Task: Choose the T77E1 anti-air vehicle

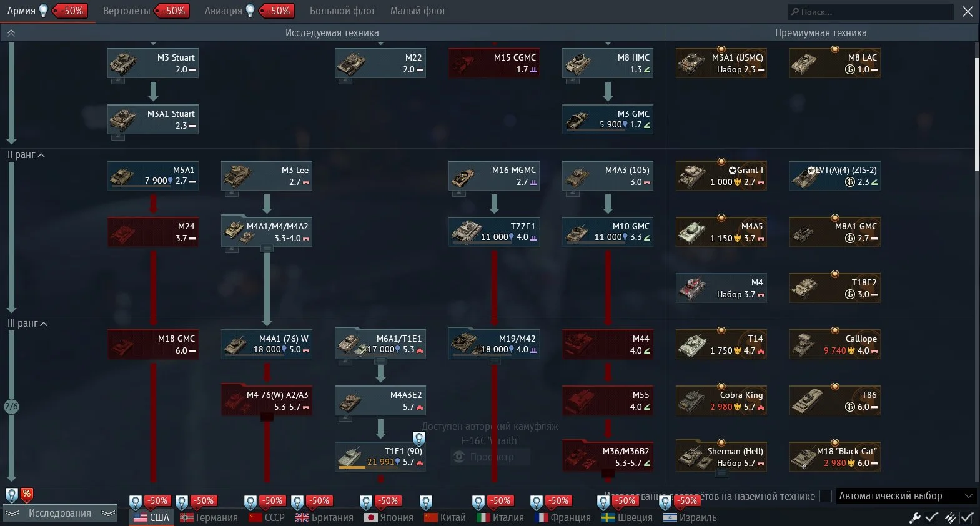Action: tap(494, 232)
